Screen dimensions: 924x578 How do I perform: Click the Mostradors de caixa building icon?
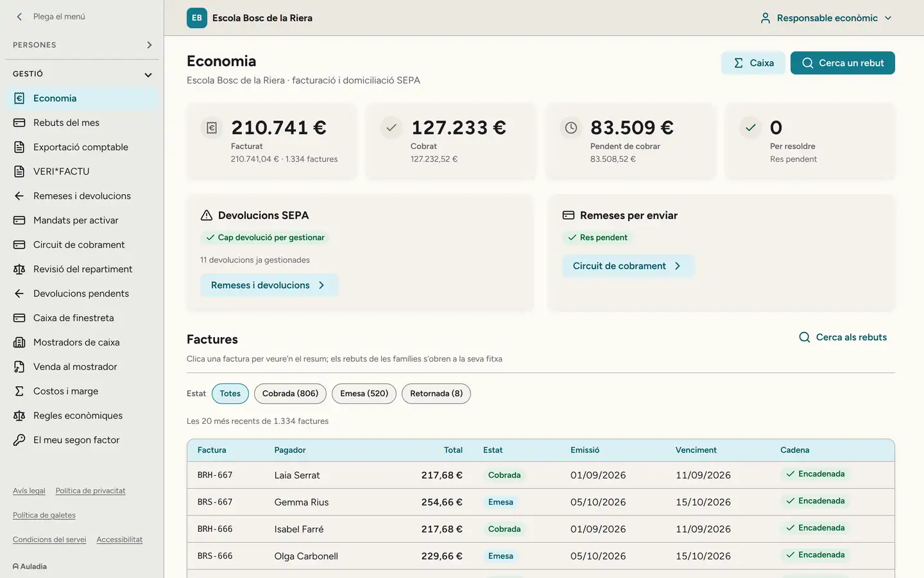(x=19, y=342)
